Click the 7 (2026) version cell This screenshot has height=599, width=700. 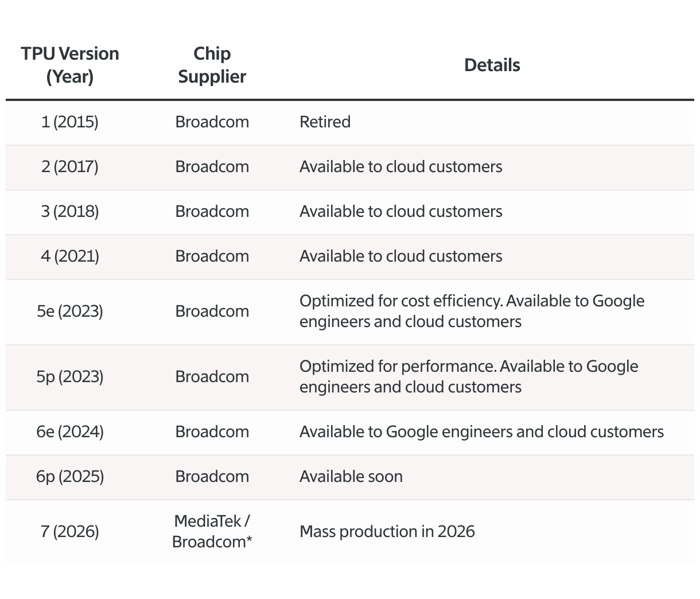(70, 531)
